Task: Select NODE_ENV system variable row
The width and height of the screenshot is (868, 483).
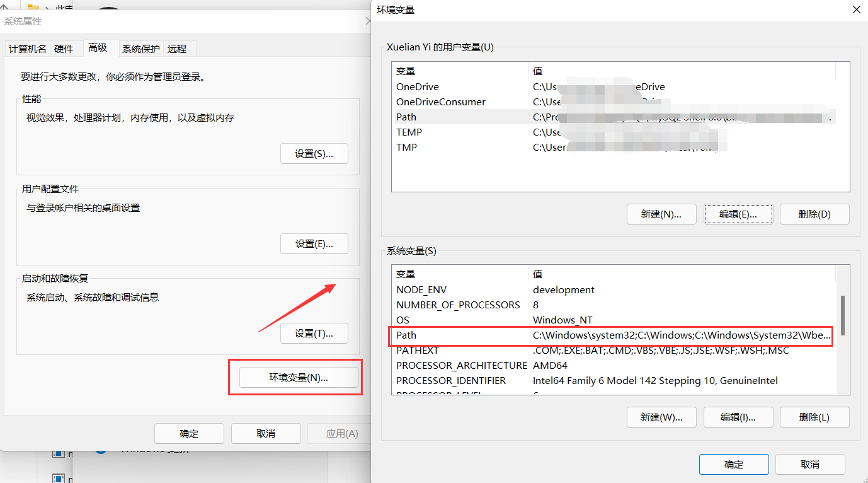Action: 614,290
